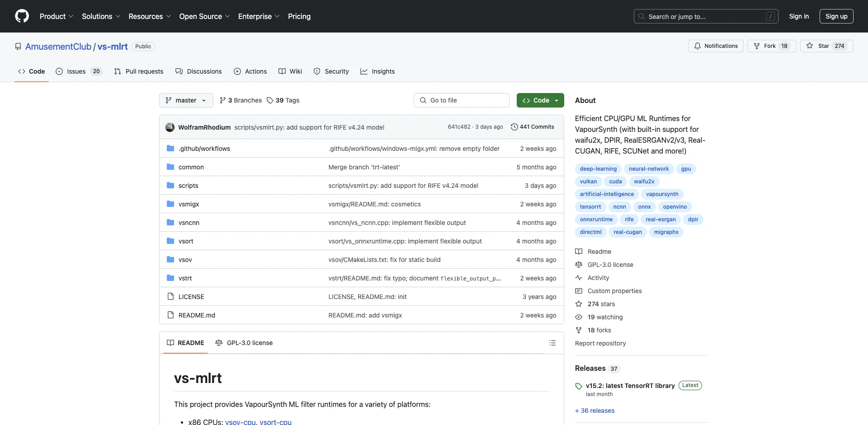Click the deep-learning topic tag

pyautogui.click(x=598, y=169)
